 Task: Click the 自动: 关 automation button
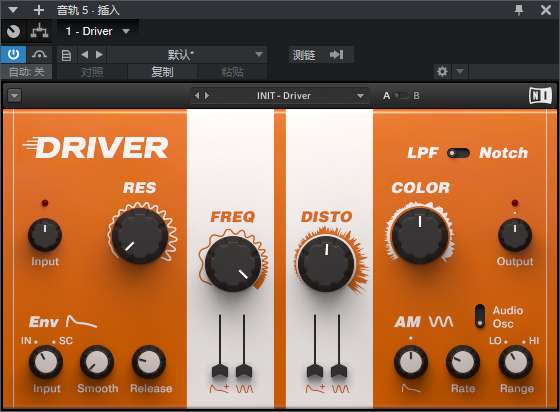coord(26,72)
